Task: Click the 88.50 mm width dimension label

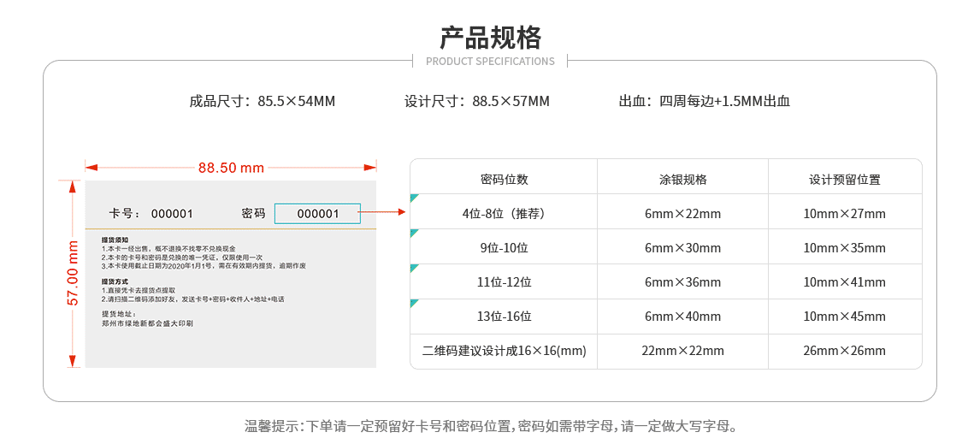Action: [231, 168]
